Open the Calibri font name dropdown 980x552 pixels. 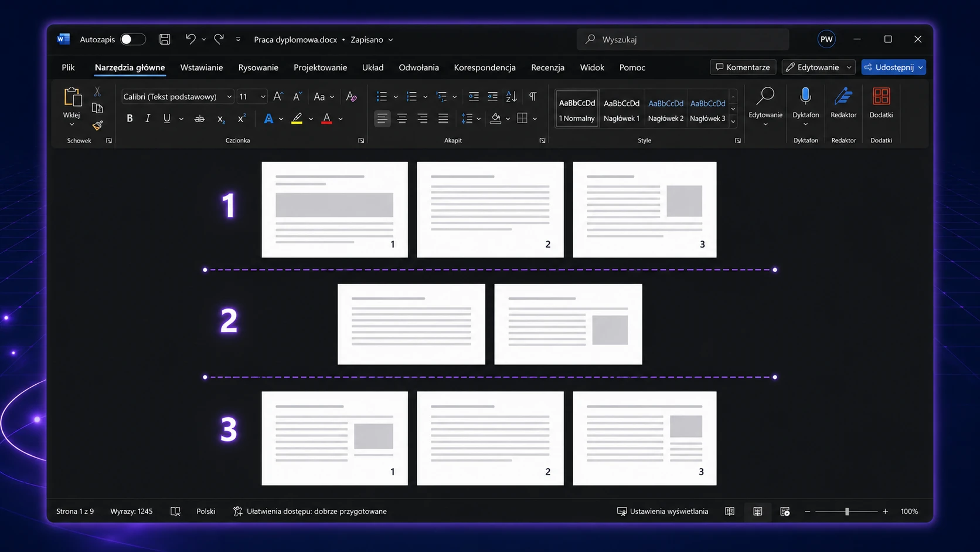coord(177,96)
